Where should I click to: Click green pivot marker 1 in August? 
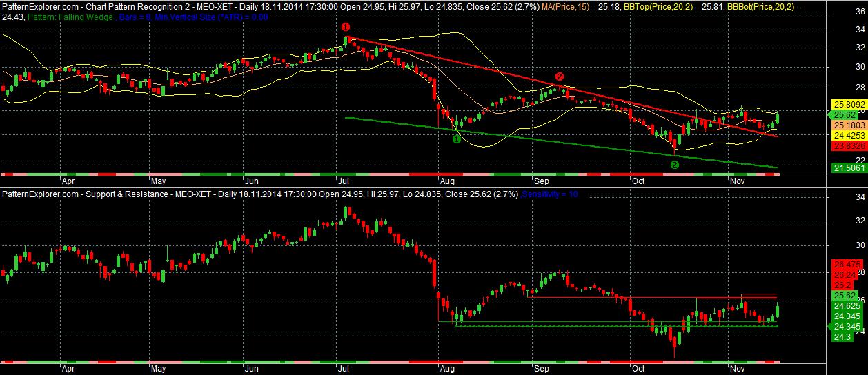coord(457,139)
